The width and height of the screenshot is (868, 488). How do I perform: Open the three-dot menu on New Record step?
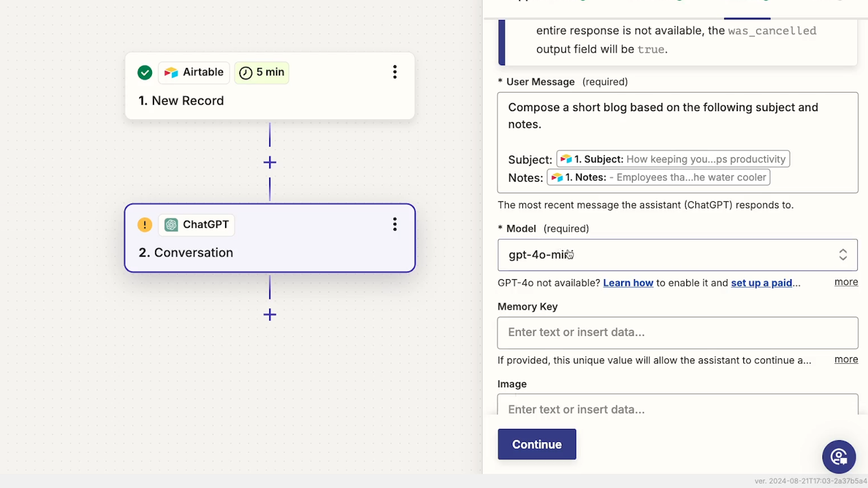pyautogui.click(x=395, y=72)
